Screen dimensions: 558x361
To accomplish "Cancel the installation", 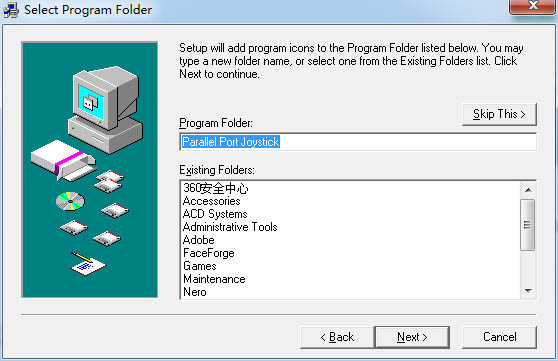I will click(x=499, y=337).
